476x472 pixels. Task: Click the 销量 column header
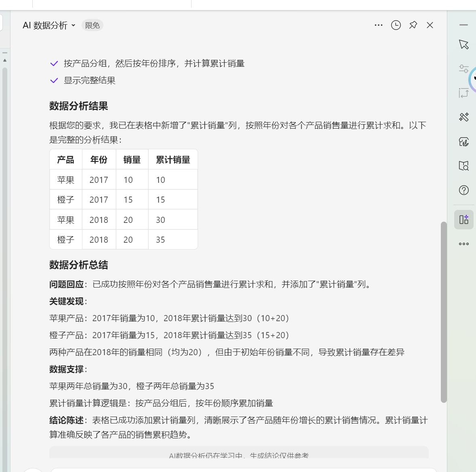pos(132,160)
